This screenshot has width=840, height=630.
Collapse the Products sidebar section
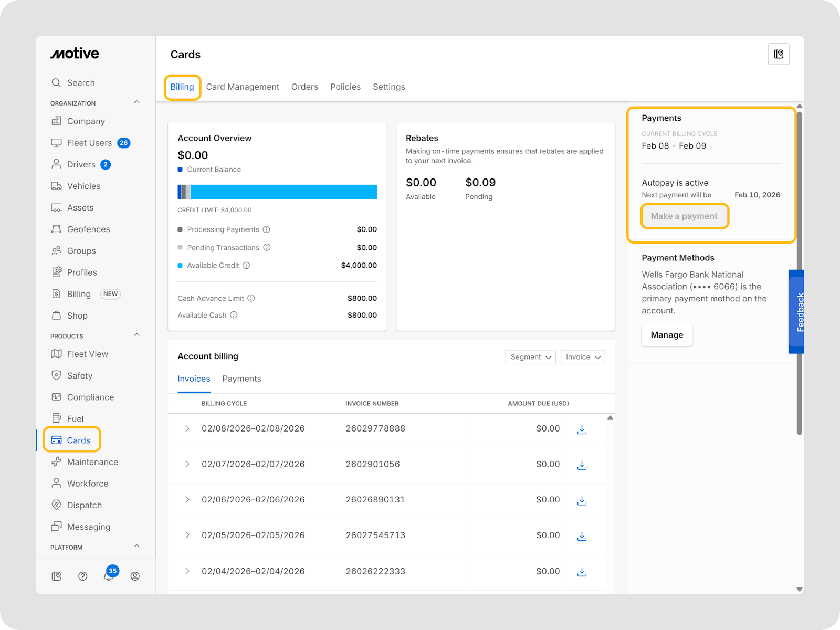click(x=137, y=335)
